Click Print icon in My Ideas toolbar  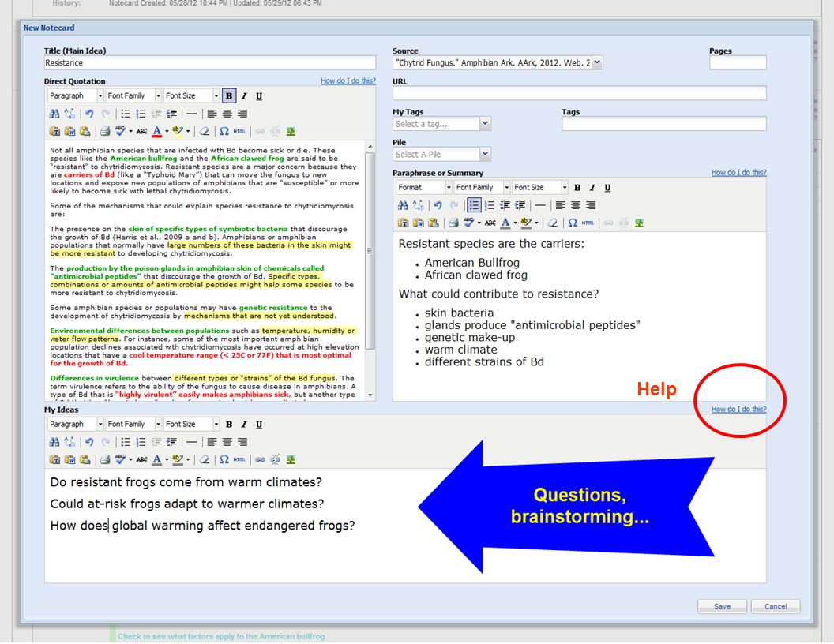[105, 459]
